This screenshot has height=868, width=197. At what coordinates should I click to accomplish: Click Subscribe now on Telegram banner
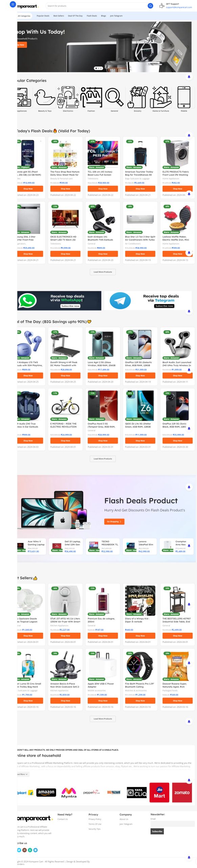point(164,306)
